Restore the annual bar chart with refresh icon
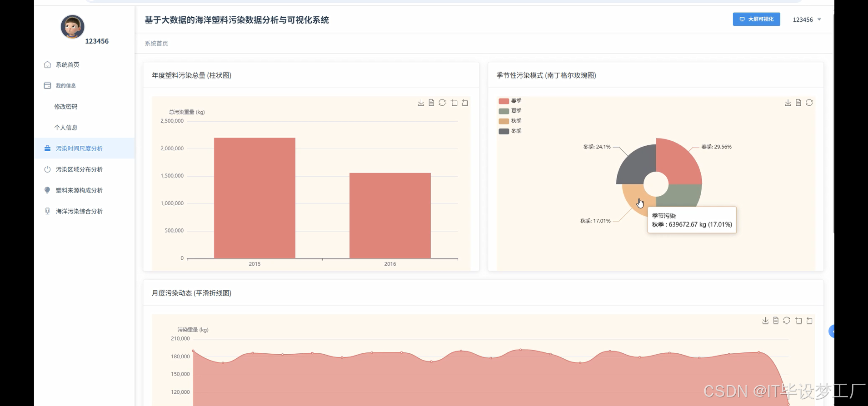868x406 pixels. click(x=442, y=103)
